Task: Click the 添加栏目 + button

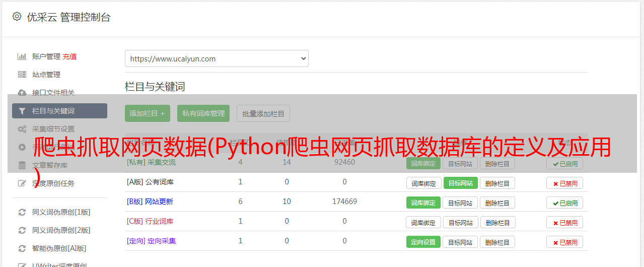Action: point(148,113)
